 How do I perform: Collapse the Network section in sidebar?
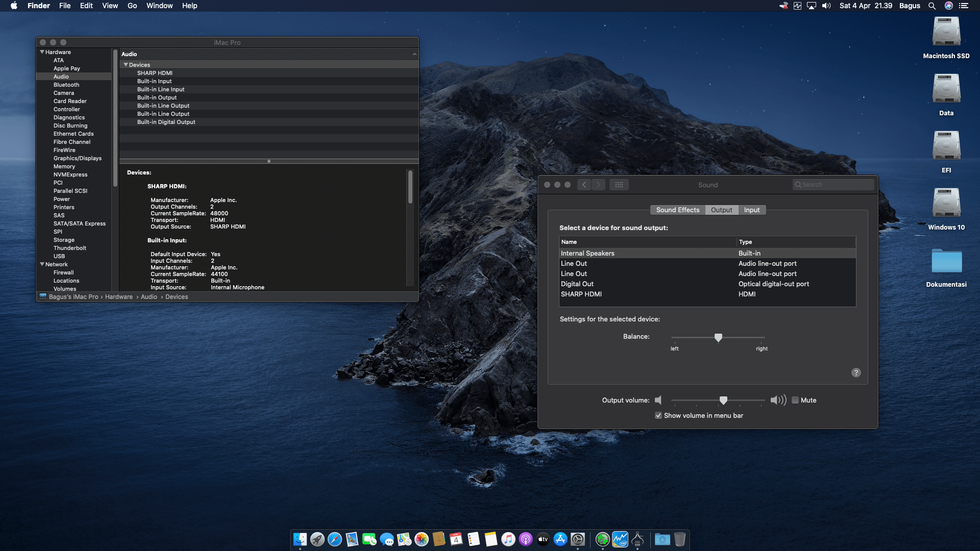[42, 264]
